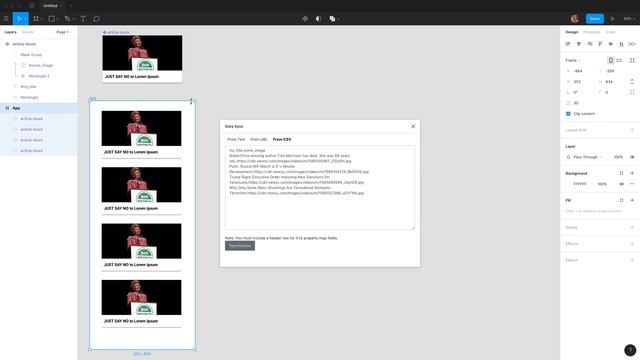The width and height of the screenshot is (640, 360).
Task: Add a new Background fill
Action: [x=632, y=173]
